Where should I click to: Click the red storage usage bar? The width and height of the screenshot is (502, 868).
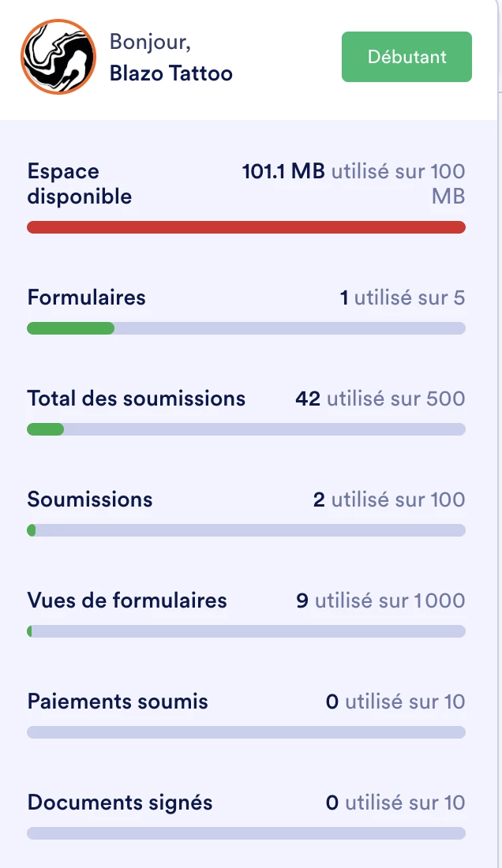tap(246, 226)
